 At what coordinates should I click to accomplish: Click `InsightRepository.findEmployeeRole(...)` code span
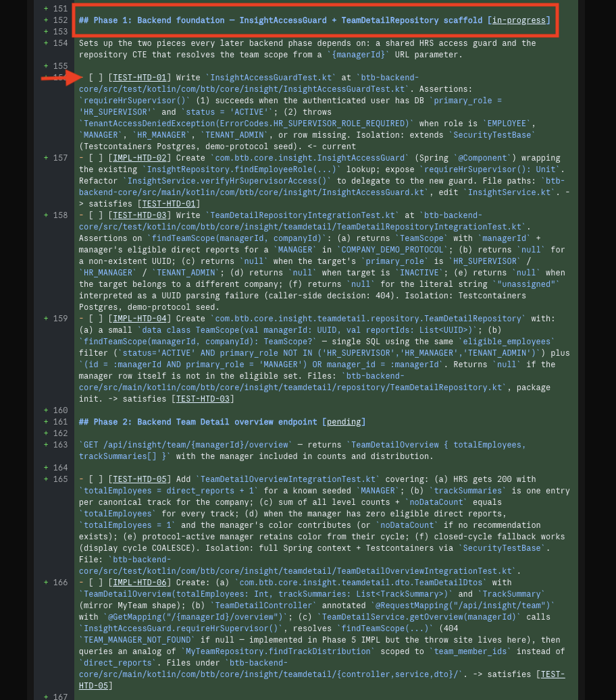point(242,169)
